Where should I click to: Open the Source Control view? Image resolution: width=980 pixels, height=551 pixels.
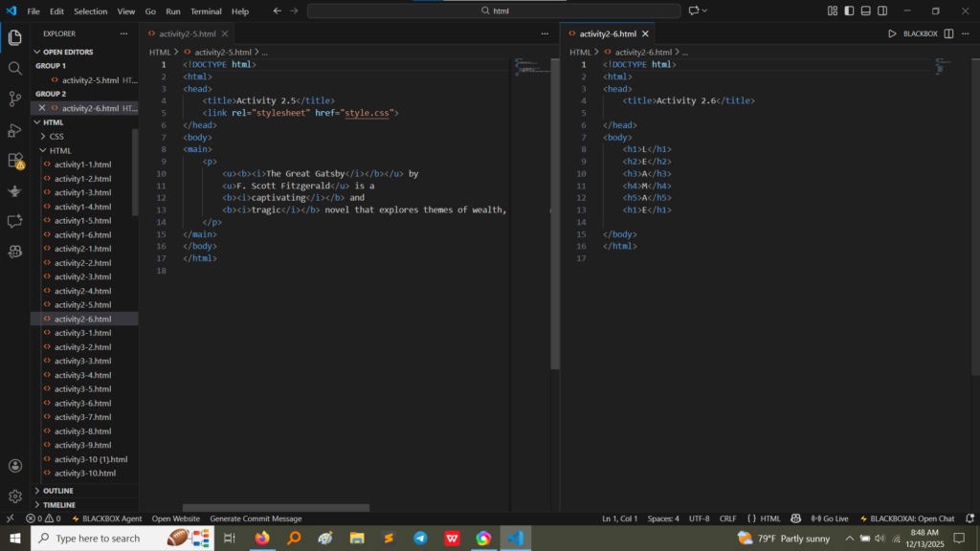[x=15, y=99]
